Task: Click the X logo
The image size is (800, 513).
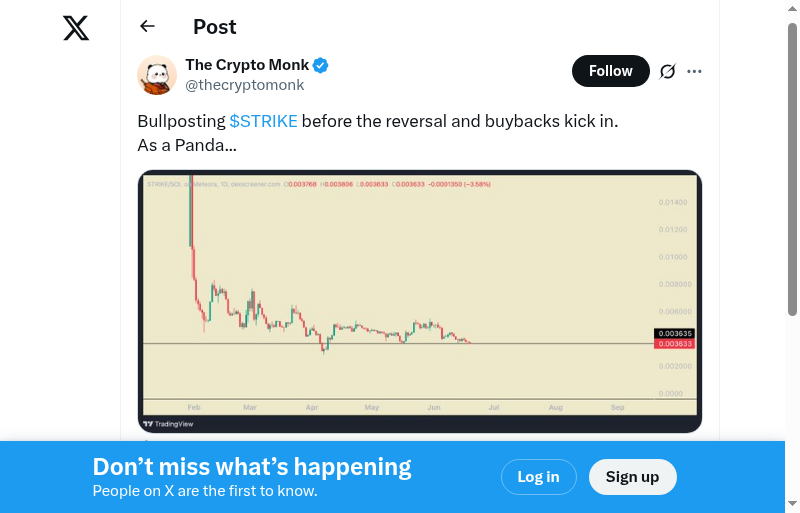Action: click(76, 28)
